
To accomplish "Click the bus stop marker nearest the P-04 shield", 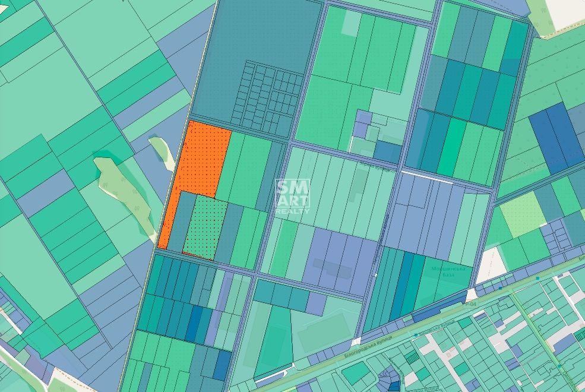I will pyautogui.click(x=499, y=288).
